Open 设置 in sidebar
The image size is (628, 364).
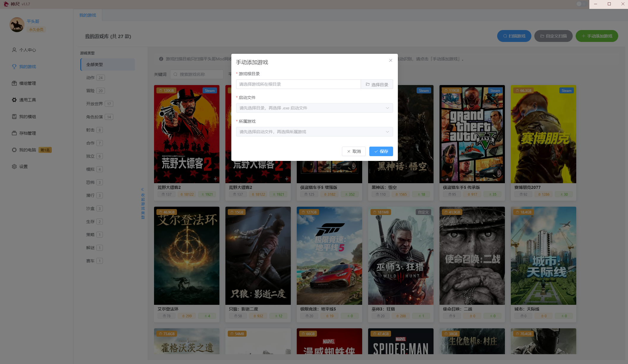click(20, 167)
